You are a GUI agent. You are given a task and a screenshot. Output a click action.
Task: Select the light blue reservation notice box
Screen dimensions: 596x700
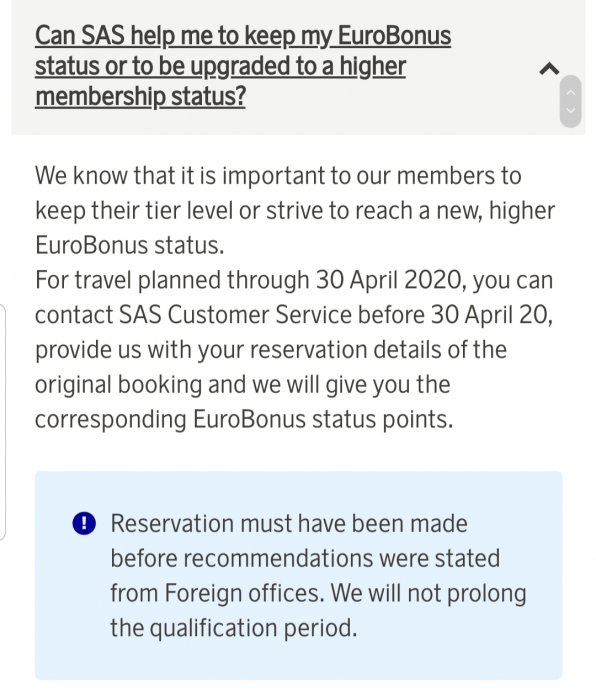pyautogui.click(x=298, y=575)
